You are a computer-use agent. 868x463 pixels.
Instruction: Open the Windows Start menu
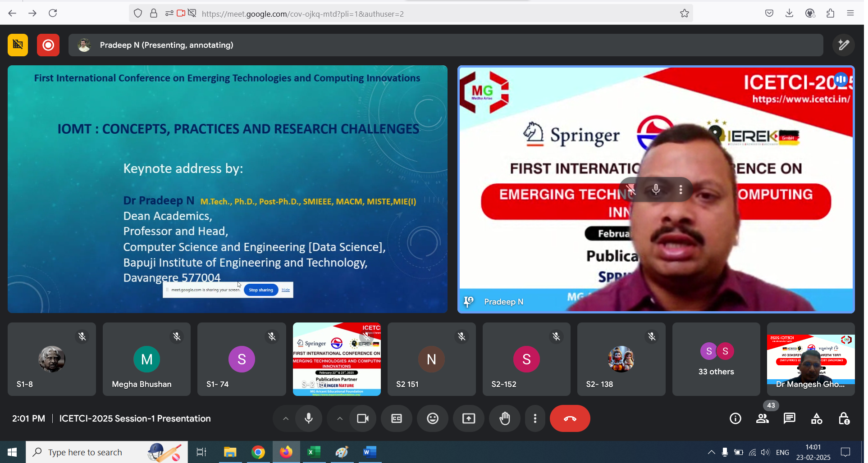13,452
